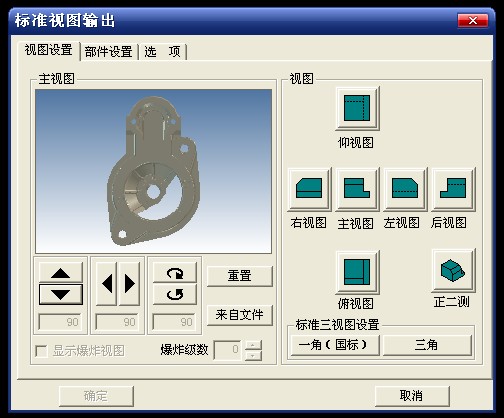Rotate model right with right arrow
The image size is (504, 418).
[x=129, y=284]
